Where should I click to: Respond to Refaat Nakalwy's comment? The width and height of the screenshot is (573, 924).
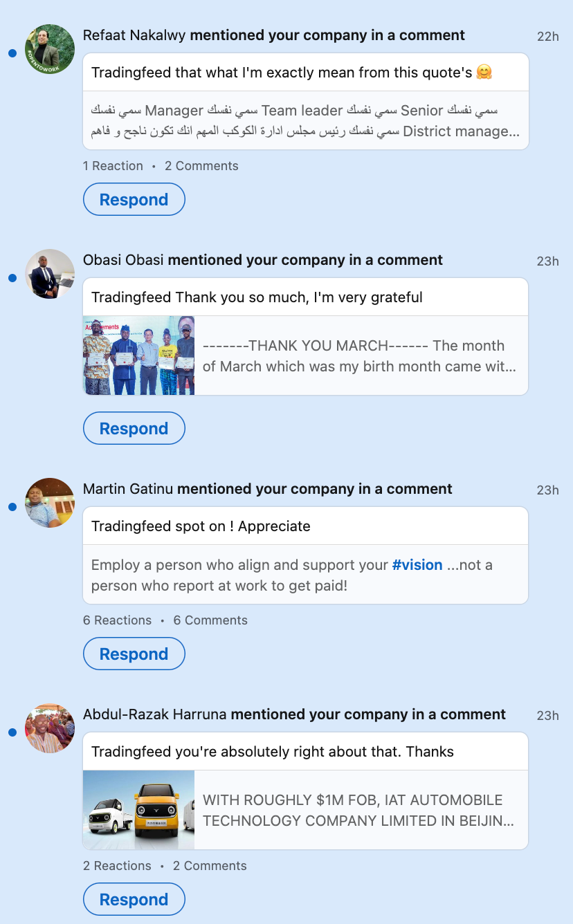tap(134, 199)
